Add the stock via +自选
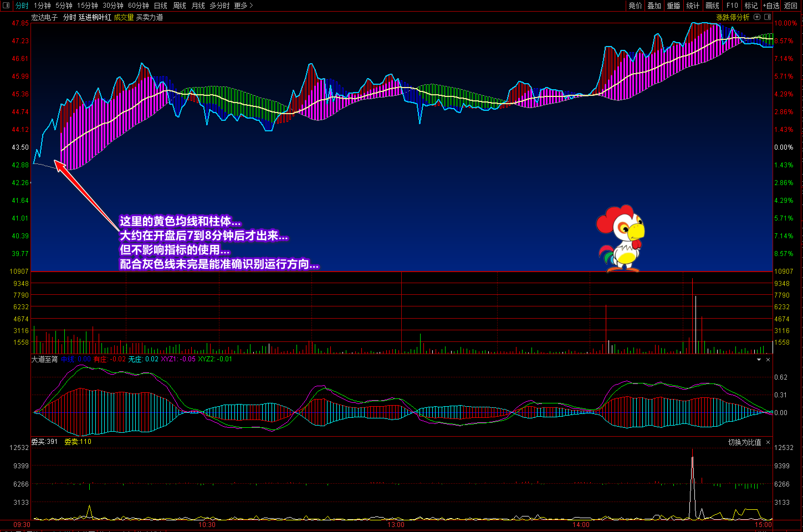 coord(771,6)
